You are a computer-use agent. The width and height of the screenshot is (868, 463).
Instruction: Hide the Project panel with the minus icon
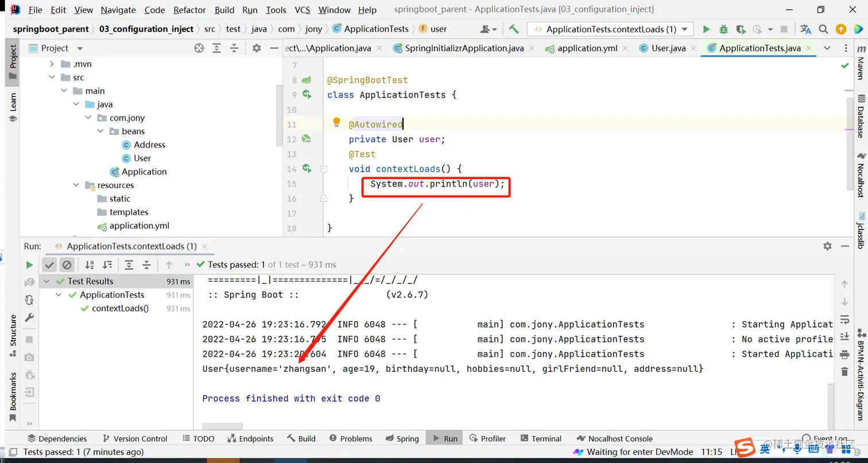pos(273,48)
